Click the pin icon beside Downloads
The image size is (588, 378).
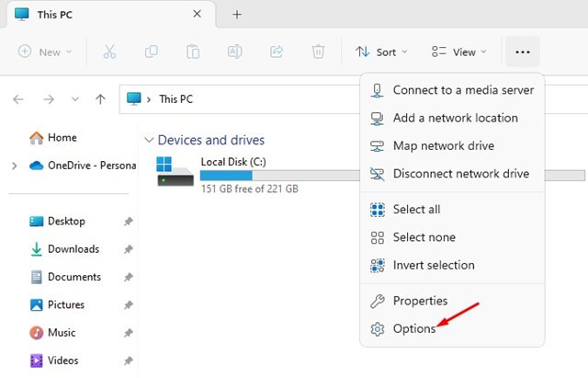pos(129,249)
